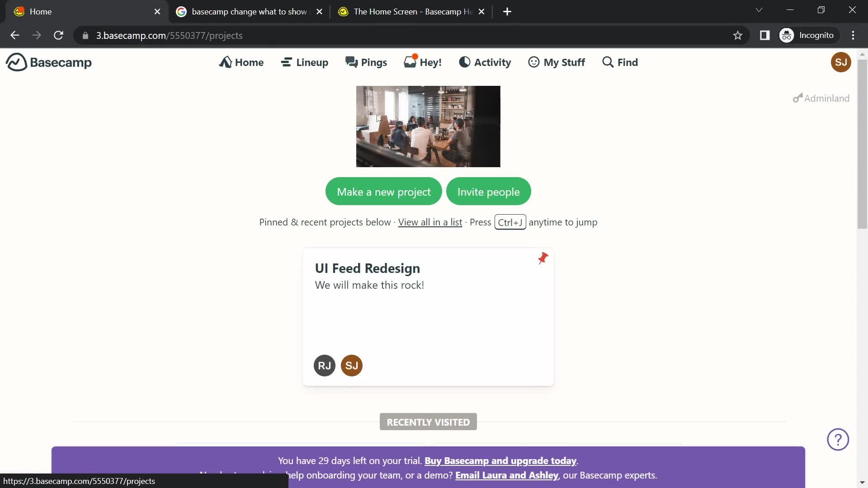This screenshot has height=488, width=868.
Task: Click Make a new project button
Action: [384, 191]
